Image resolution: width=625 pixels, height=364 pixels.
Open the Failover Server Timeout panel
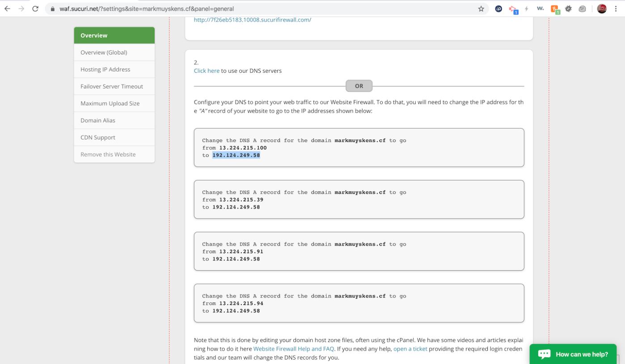coord(114,86)
